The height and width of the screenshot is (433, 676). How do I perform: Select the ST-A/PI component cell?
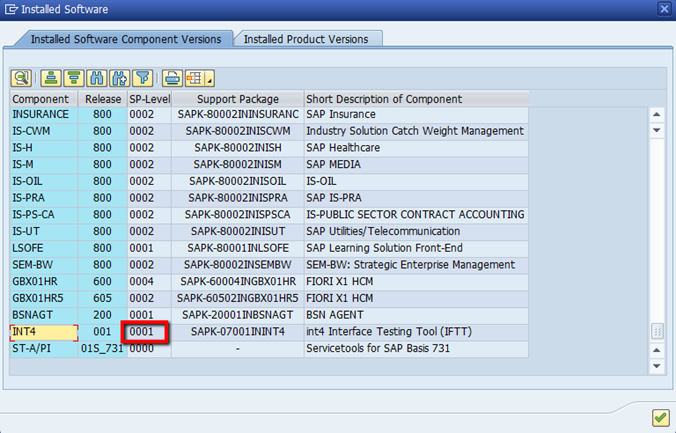(44, 348)
